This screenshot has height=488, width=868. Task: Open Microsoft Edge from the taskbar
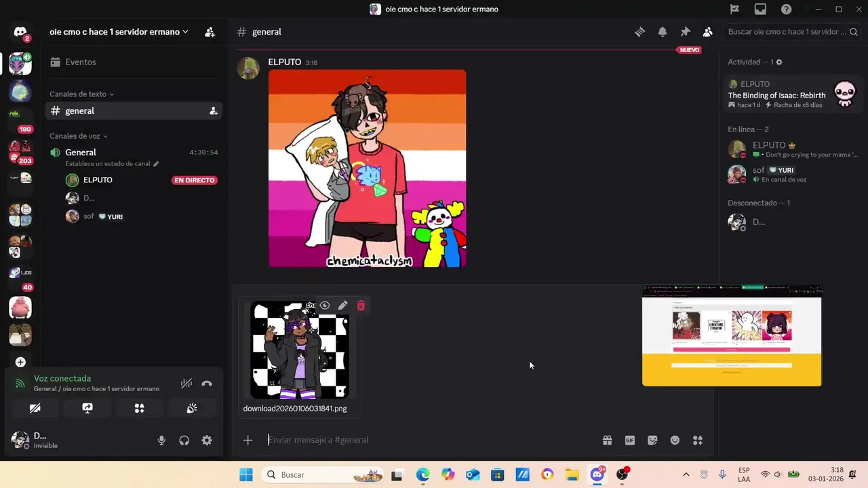422,475
